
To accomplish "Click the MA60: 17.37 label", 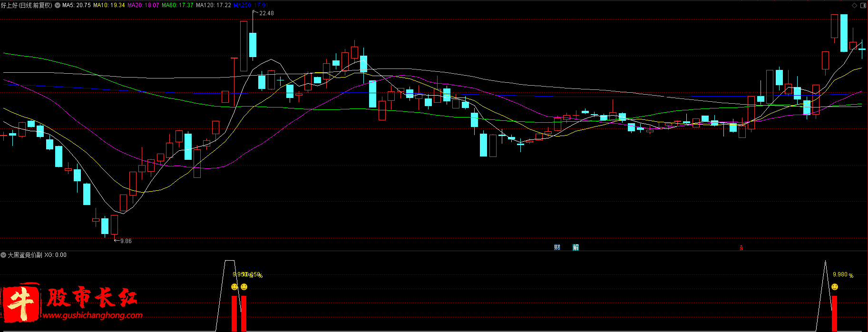I will [177, 5].
